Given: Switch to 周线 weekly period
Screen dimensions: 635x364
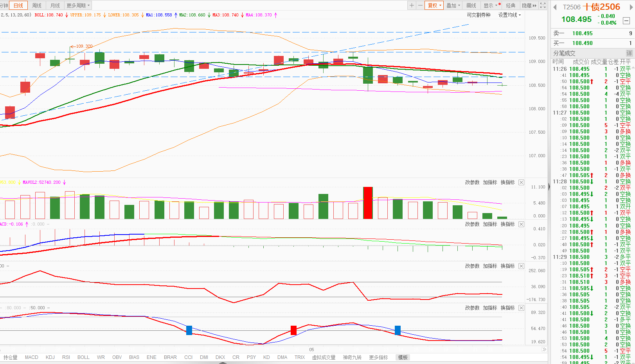Looking at the screenshot, I should 37,5.
